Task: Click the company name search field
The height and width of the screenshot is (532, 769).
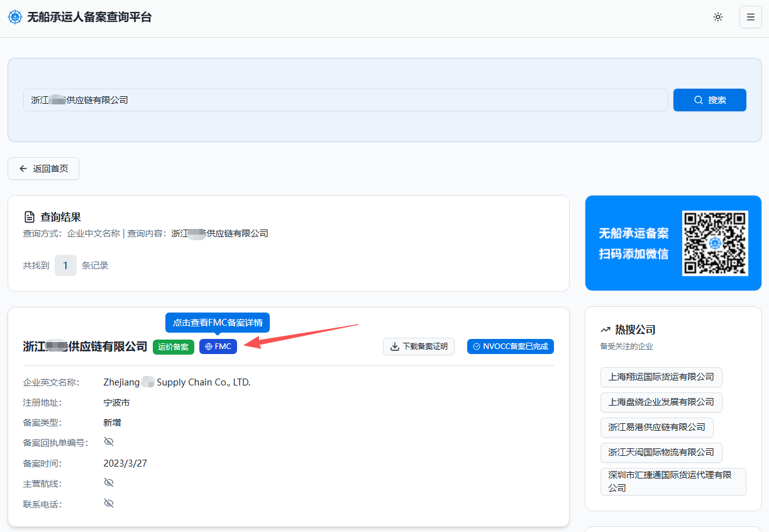Action: click(x=345, y=100)
